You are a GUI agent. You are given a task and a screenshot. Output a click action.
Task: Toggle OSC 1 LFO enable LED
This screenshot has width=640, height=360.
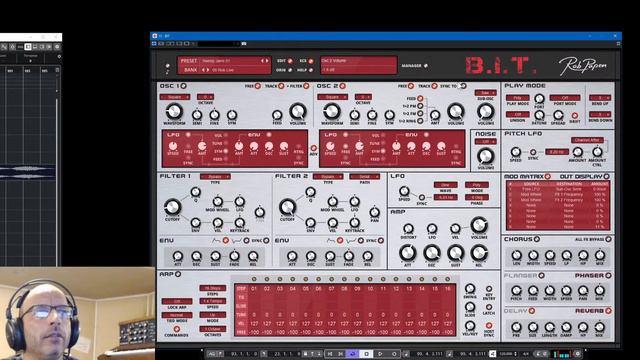click(x=188, y=134)
